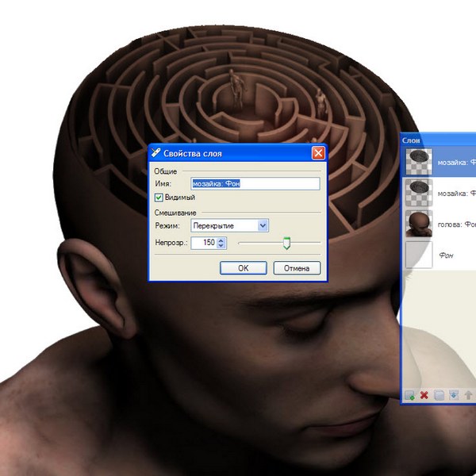Cancel the dialog with Отмена
476x476 pixels.
tap(297, 268)
